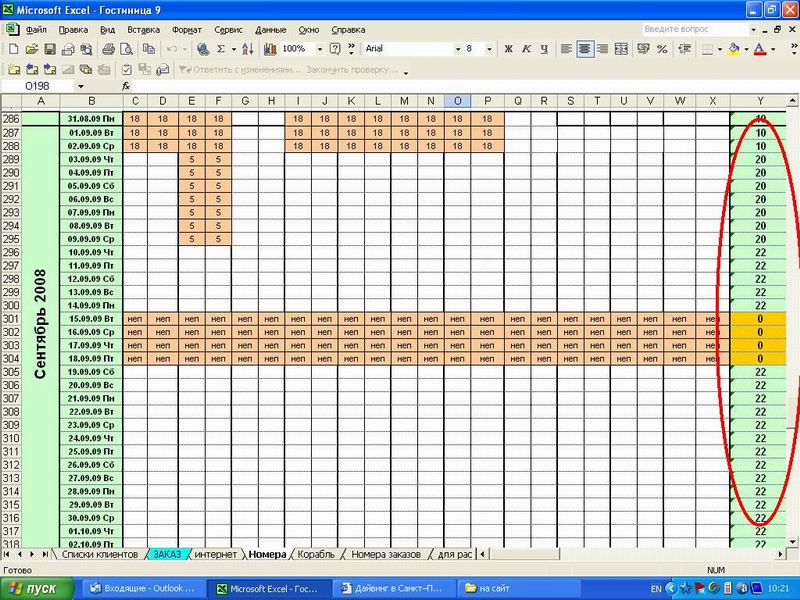Expand the 100% zoom dropdown
Viewport: 800px width, 600px height.
[321, 48]
